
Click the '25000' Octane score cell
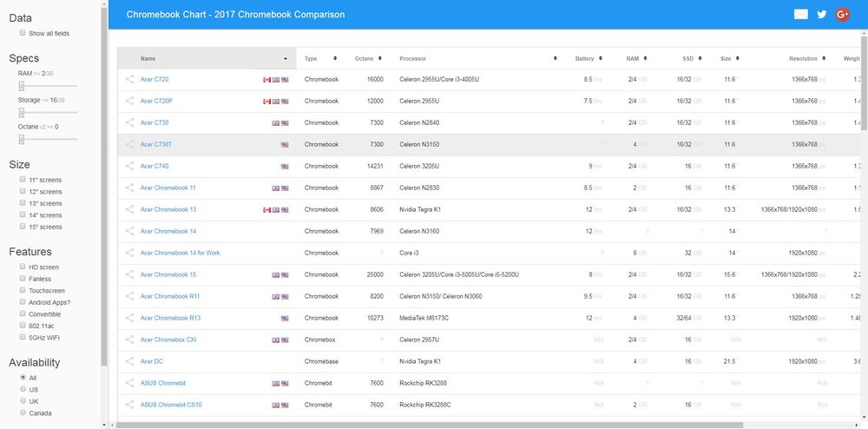coord(375,274)
